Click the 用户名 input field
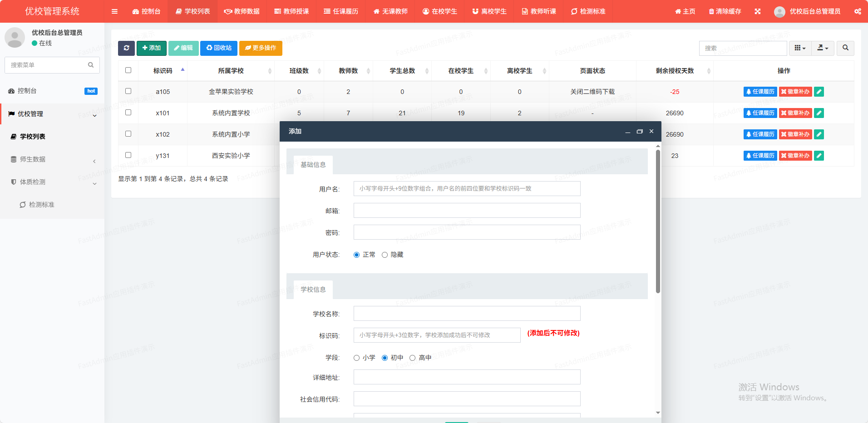The image size is (868, 423). [x=467, y=189]
